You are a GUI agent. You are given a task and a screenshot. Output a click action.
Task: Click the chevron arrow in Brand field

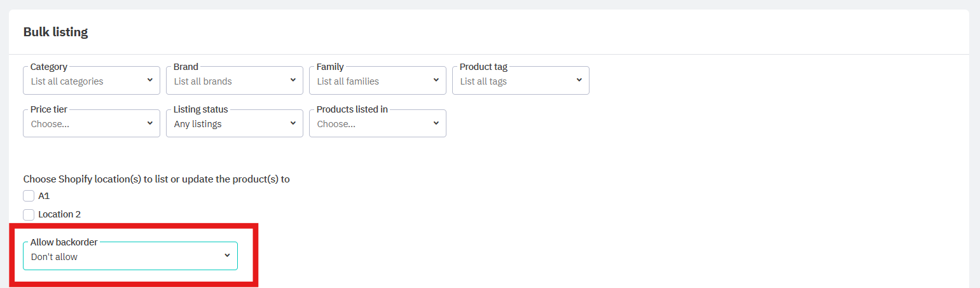tap(293, 80)
